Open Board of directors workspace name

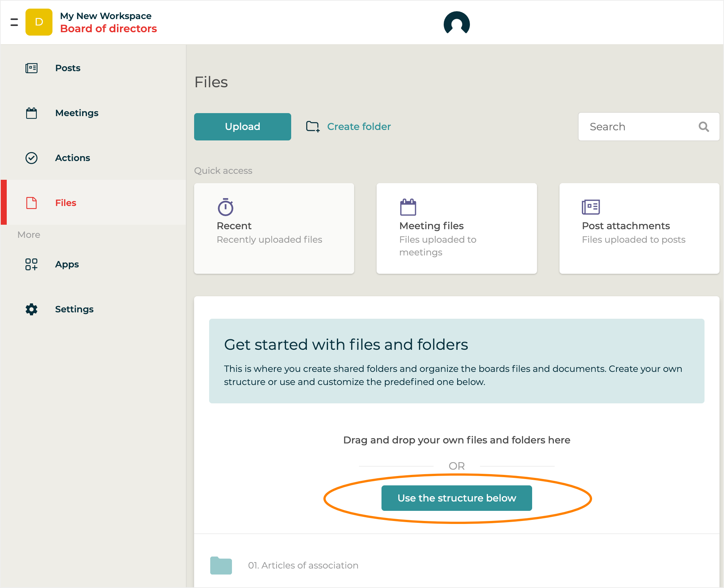[x=108, y=29]
